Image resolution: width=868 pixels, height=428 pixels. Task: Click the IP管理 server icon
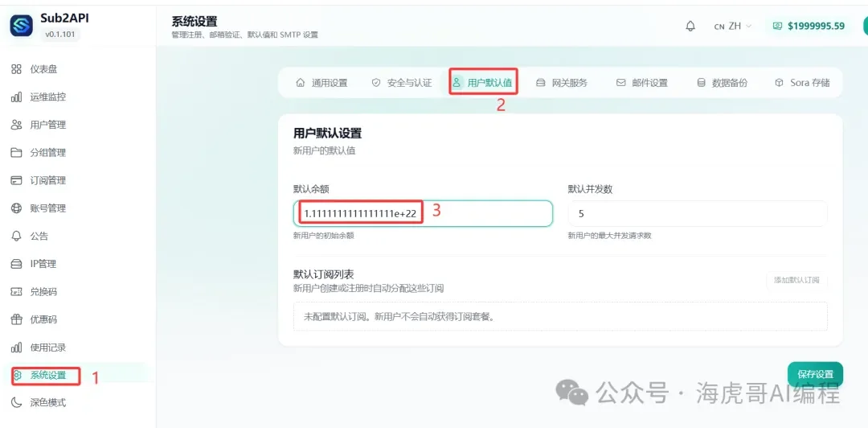(17, 264)
